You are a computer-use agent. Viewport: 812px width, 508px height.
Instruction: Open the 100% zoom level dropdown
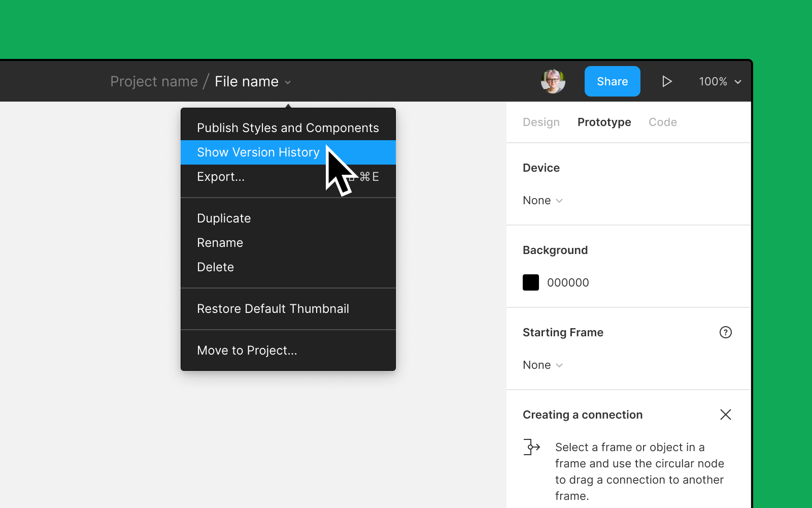(719, 81)
